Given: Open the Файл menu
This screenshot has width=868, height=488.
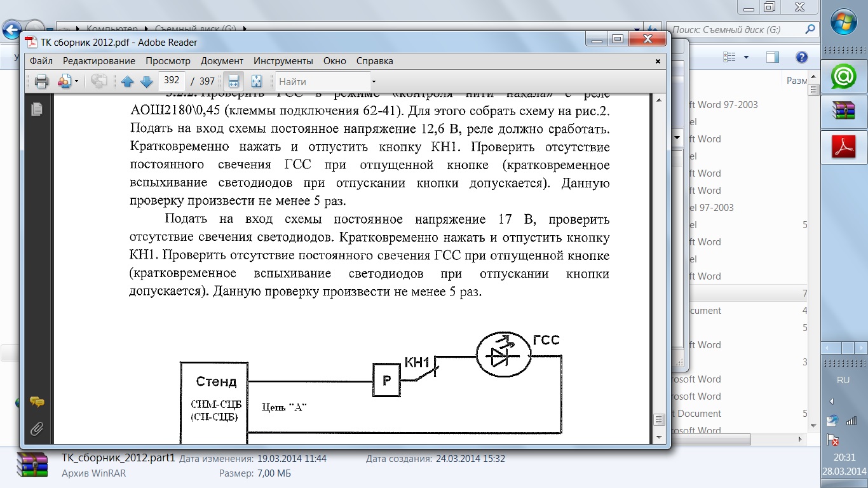Looking at the screenshot, I should 41,61.
